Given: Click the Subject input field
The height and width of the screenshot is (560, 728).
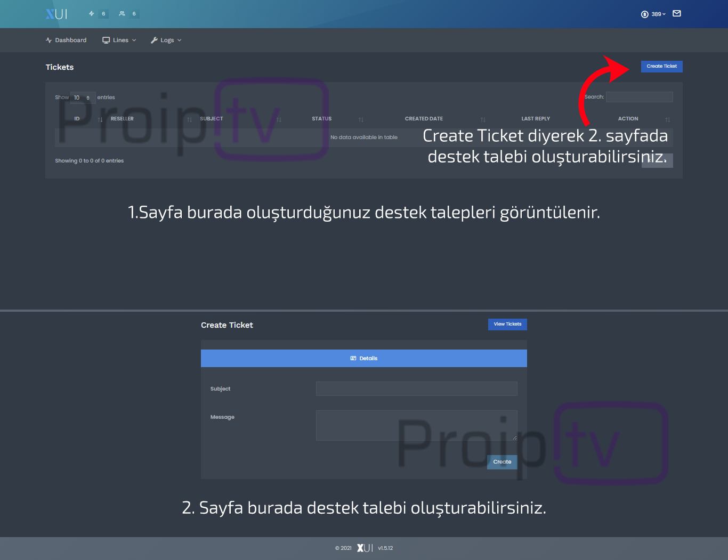Looking at the screenshot, I should [416, 389].
